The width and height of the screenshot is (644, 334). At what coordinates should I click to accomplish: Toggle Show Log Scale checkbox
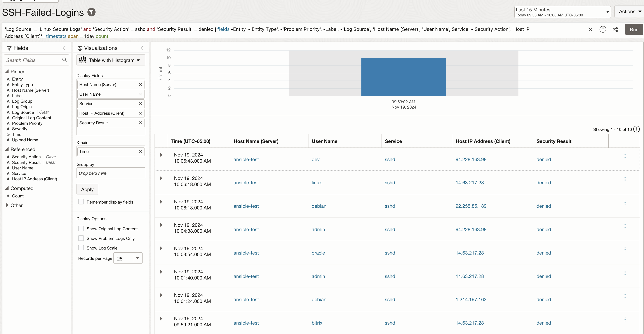click(81, 248)
